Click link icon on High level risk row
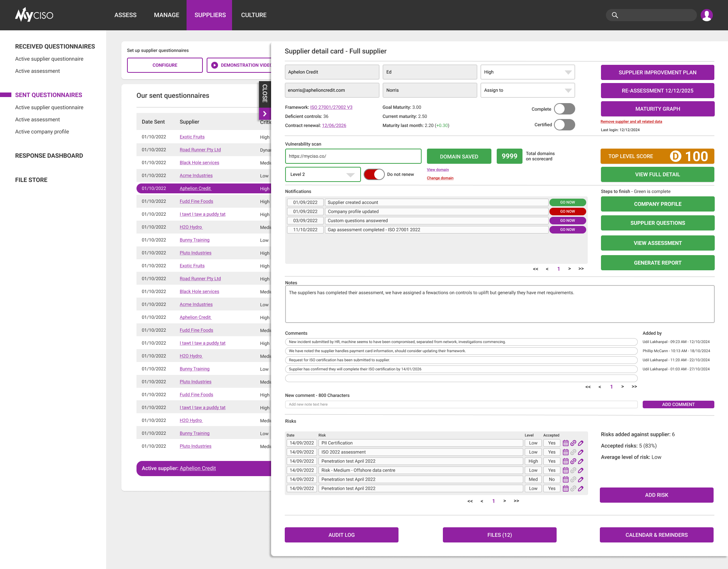The height and width of the screenshot is (569, 728). tap(573, 461)
